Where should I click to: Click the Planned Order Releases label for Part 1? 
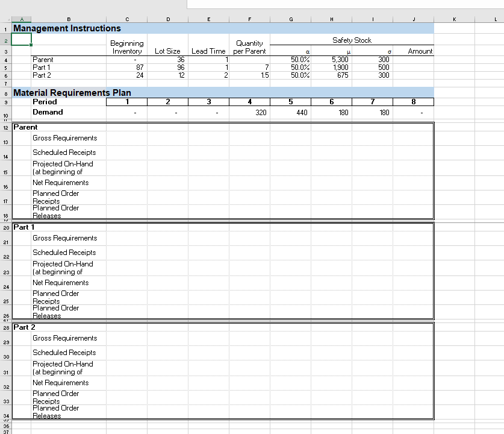tap(55, 312)
